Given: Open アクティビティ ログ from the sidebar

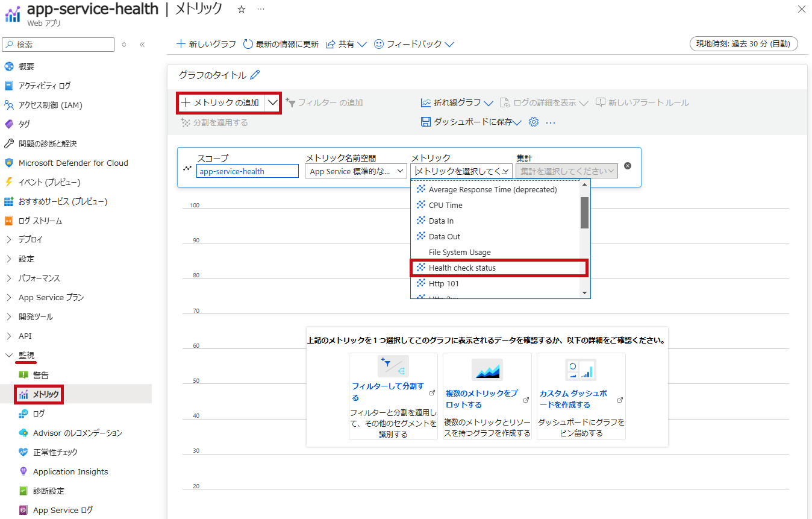Looking at the screenshot, I should tap(44, 86).
